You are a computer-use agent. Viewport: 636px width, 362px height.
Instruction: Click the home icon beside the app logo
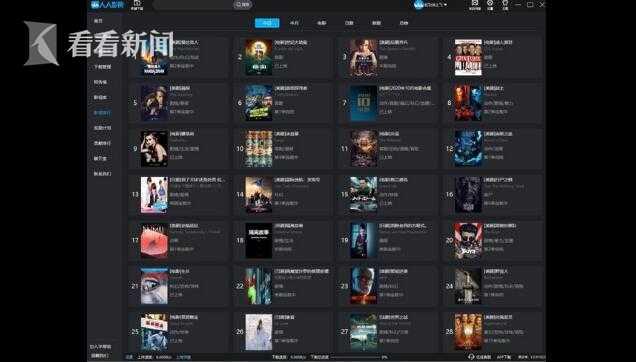137,4
